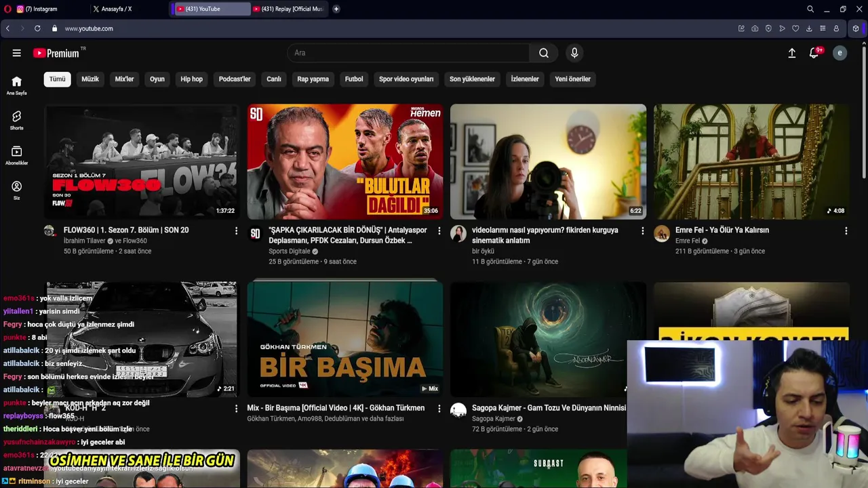This screenshot has width=868, height=488.
Task: Open Mix - Bir Başıma Gökhan Türkmen title
Action: (336, 408)
